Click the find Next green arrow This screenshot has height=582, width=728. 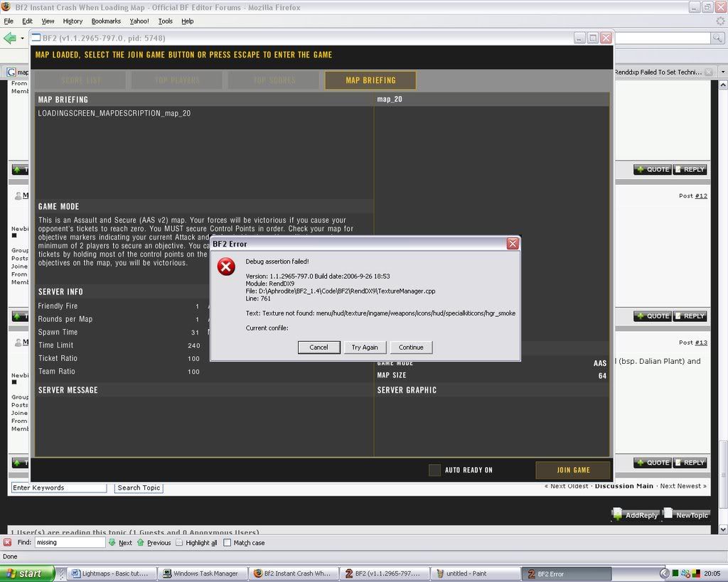pyautogui.click(x=112, y=542)
